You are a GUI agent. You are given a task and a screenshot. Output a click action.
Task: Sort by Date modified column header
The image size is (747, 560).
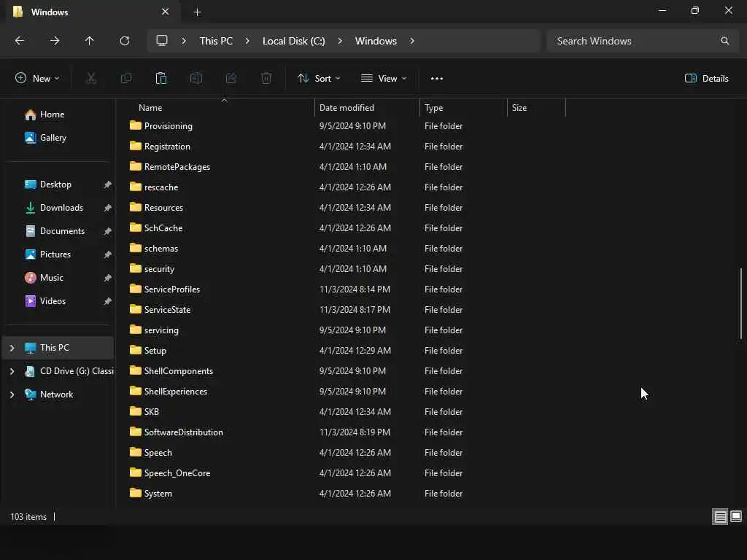367,108
